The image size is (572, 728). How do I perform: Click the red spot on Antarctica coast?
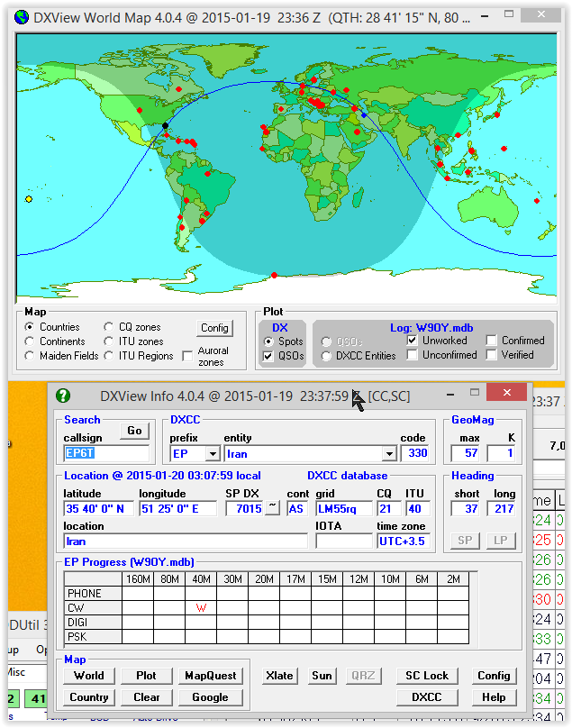pos(275,276)
